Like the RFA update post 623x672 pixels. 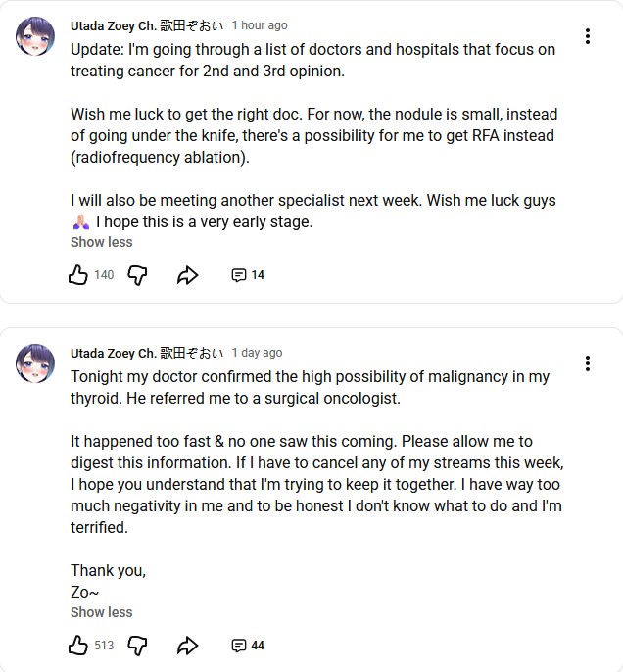coord(78,275)
